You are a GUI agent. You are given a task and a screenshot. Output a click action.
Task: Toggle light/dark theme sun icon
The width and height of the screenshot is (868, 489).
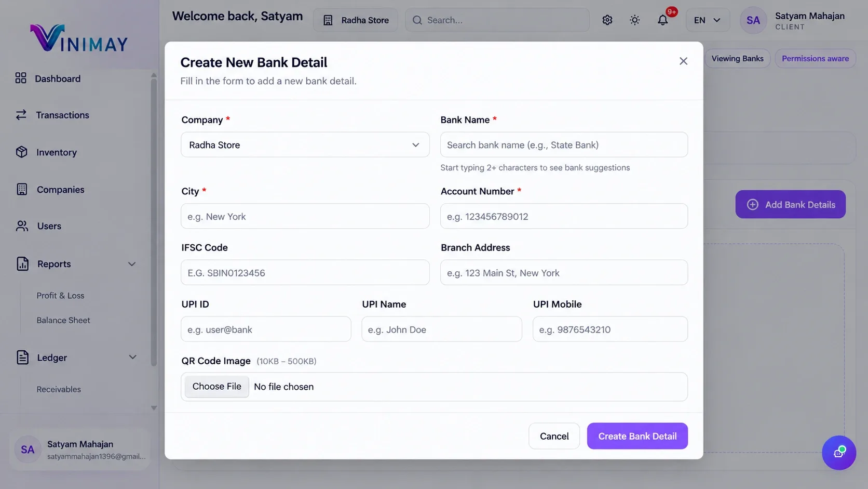[634, 20]
